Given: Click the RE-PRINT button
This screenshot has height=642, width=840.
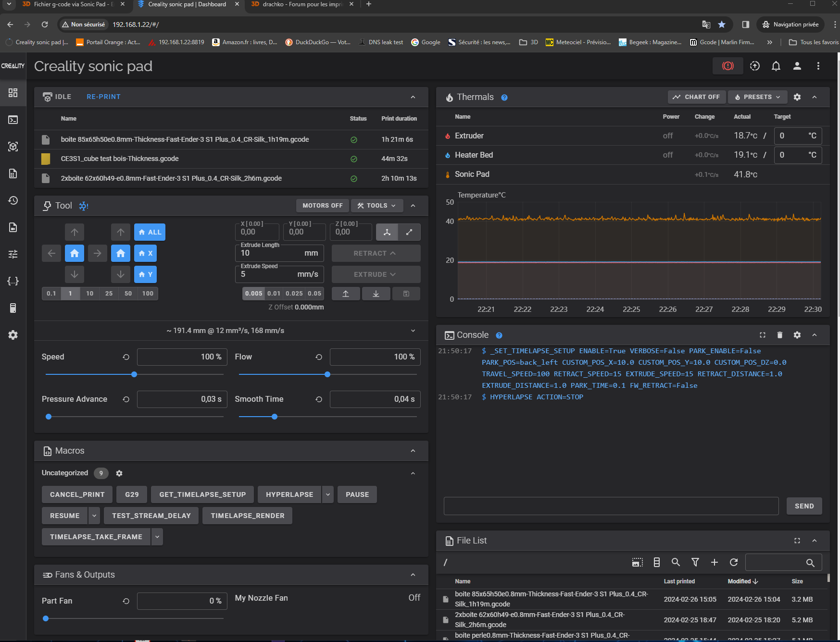Looking at the screenshot, I should pos(103,97).
